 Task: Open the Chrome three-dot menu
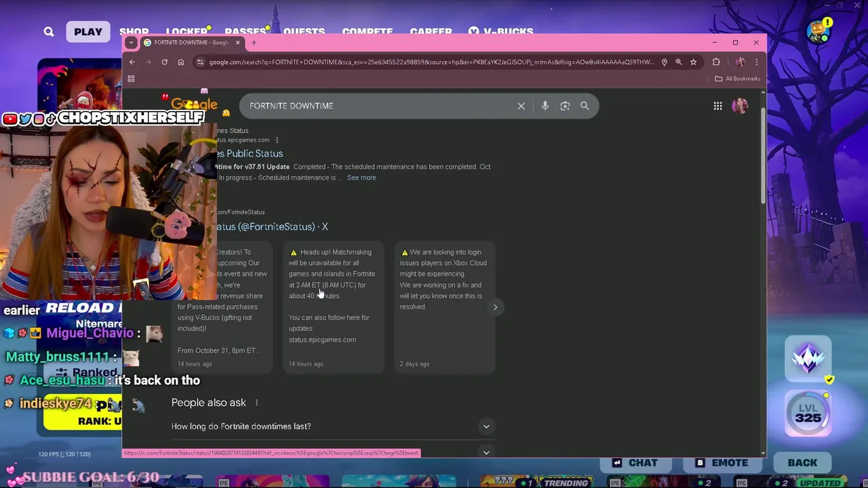coord(756,62)
